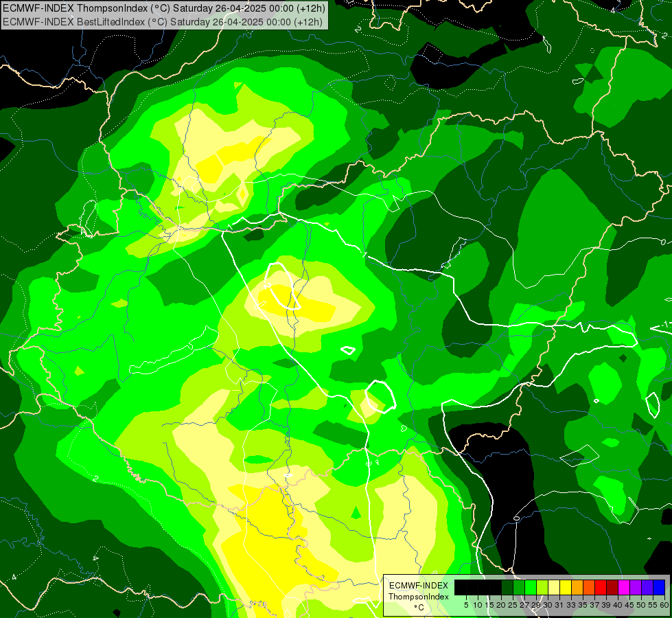The width and height of the screenshot is (672, 618).
Task: Click the BestLiftedIndex title line in header
Action: (x=163, y=21)
